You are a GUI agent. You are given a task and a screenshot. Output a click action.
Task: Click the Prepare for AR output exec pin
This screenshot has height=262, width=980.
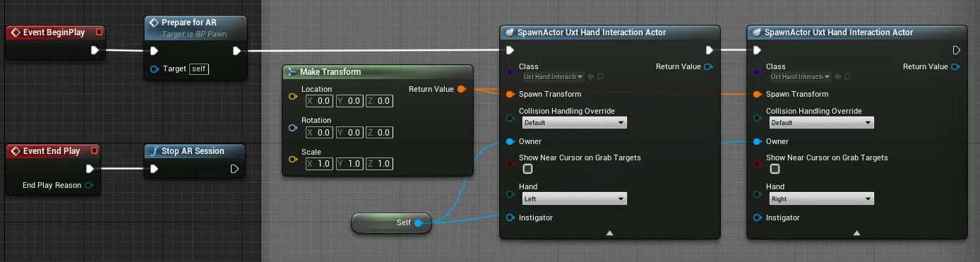click(237, 51)
